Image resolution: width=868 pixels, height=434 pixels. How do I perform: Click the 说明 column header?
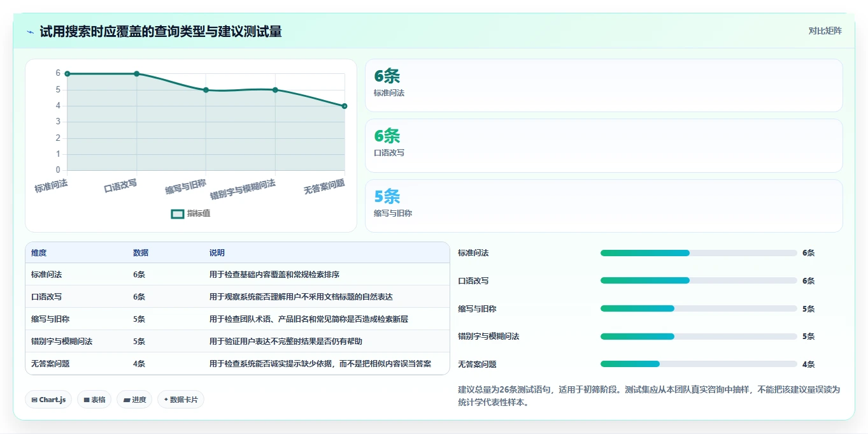pos(217,253)
